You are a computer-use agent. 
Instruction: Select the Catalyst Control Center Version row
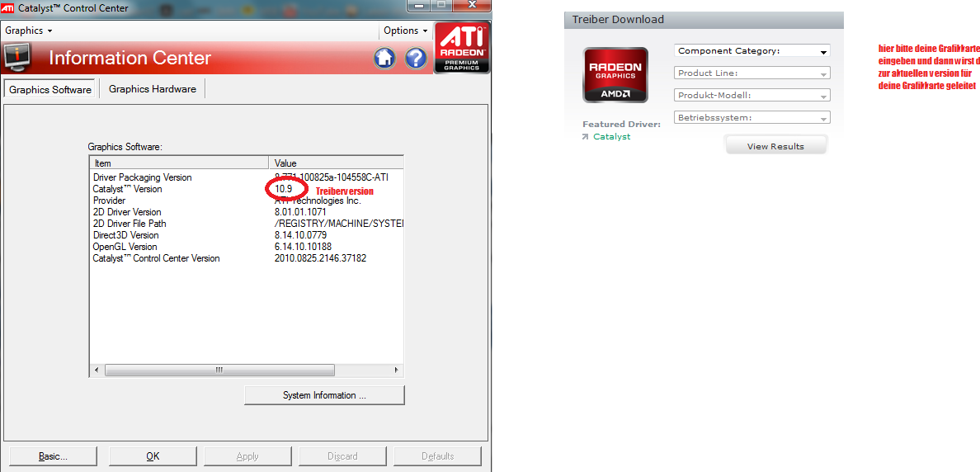247,258
